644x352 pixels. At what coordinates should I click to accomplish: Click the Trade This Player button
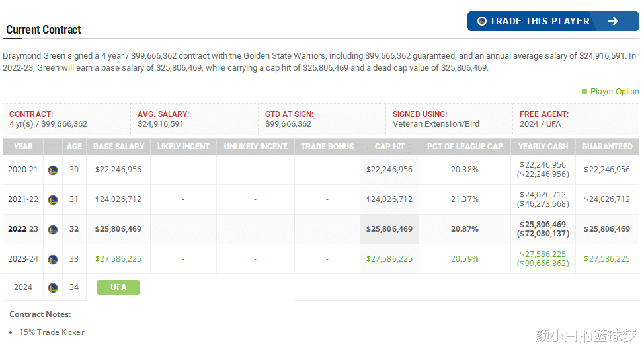coord(553,21)
